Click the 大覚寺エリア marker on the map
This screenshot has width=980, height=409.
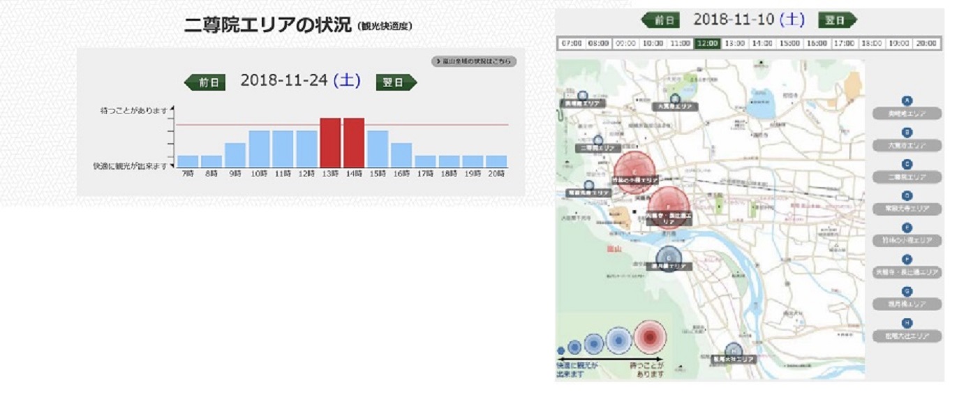(x=675, y=103)
